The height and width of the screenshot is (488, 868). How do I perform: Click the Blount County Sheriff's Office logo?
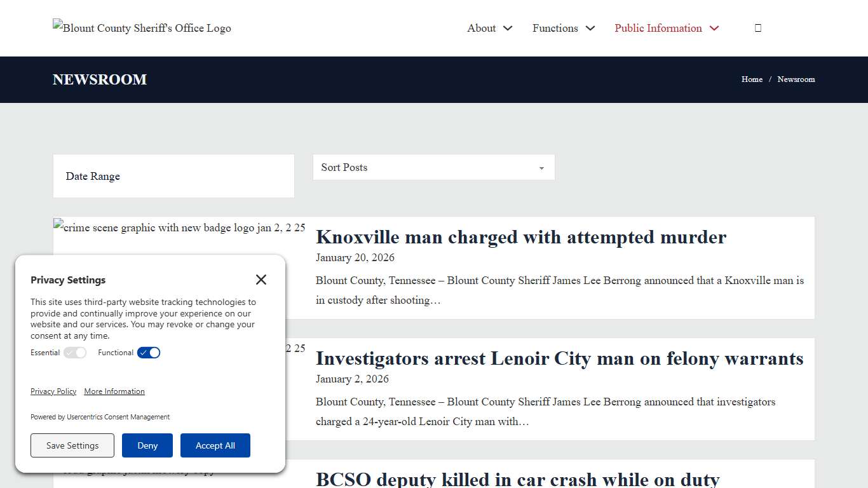point(141,28)
